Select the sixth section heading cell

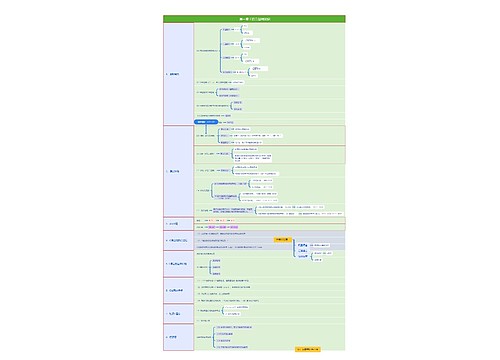178,290
